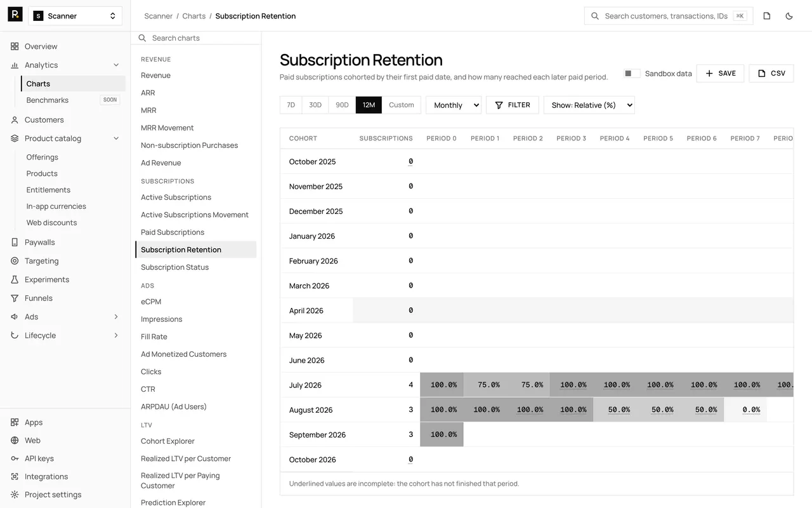The image size is (812, 508).
Task: Click the Integrations icon
Action: tap(15, 476)
